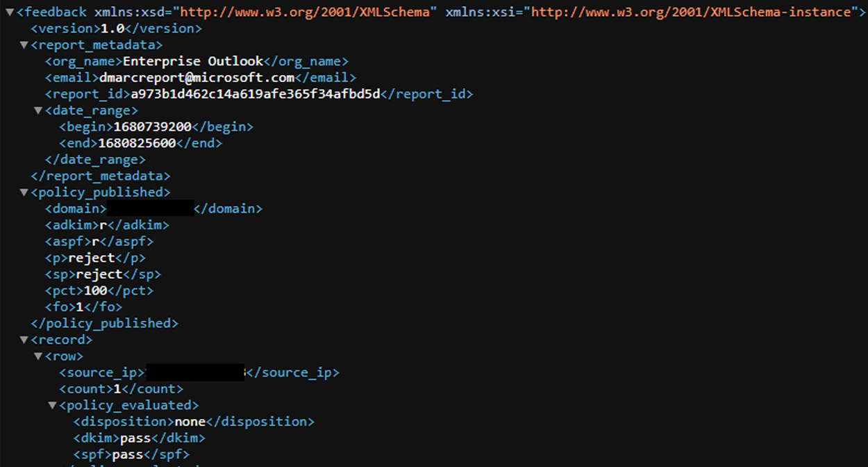Click the dmarcreport@microsoft.com email text

(x=197, y=78)
